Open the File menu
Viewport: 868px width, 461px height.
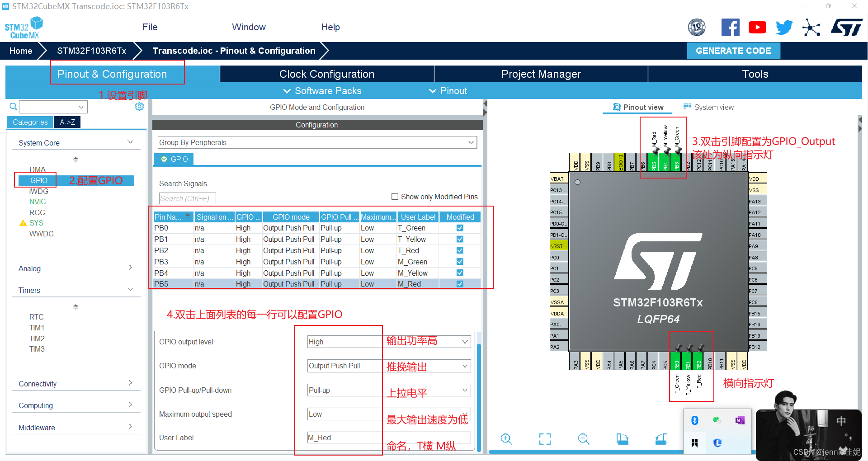coord(150,27)
